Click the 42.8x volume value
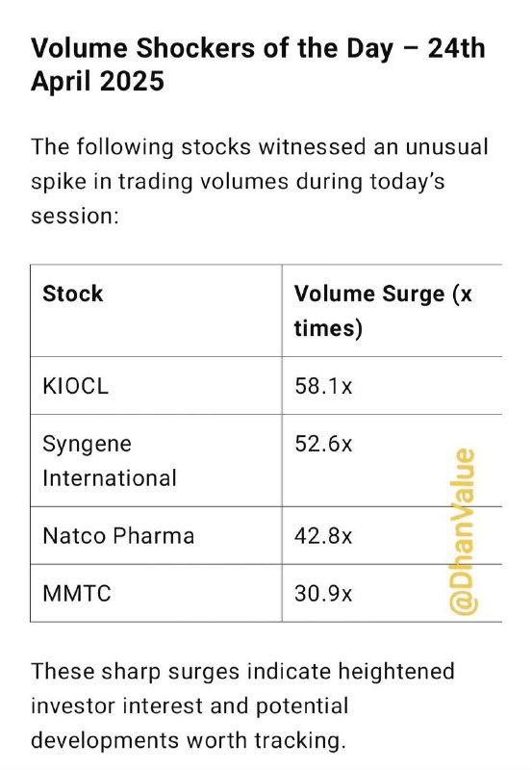This screenshot has height=770, width=532. pyautogui.click(x=323, y=536)
